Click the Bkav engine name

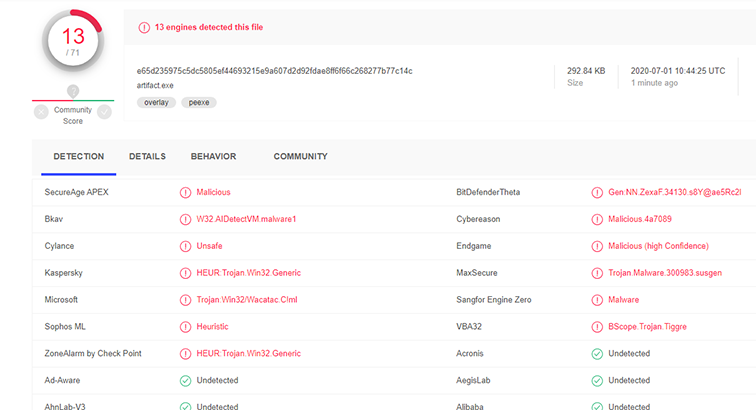[x=54, y=219]
